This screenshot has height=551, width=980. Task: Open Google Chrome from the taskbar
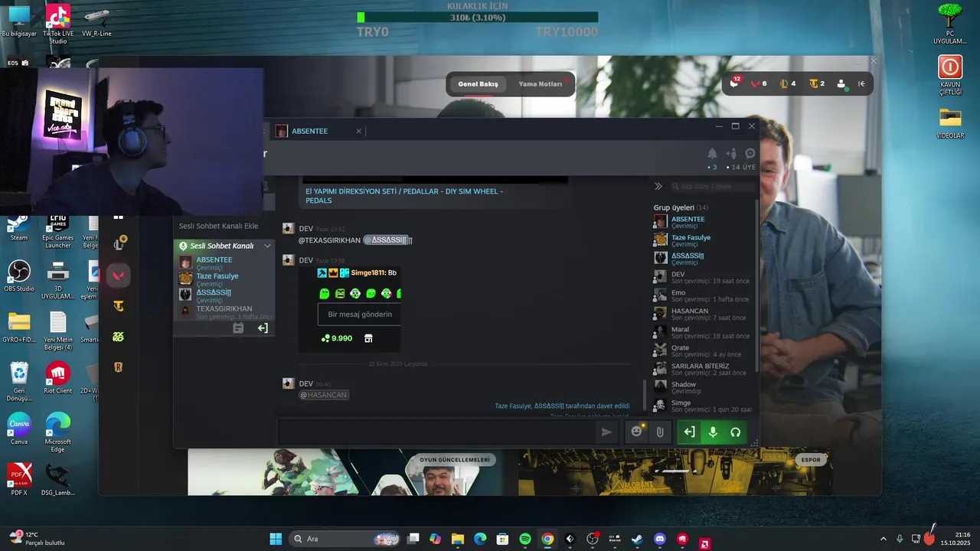tap(547, 539)
